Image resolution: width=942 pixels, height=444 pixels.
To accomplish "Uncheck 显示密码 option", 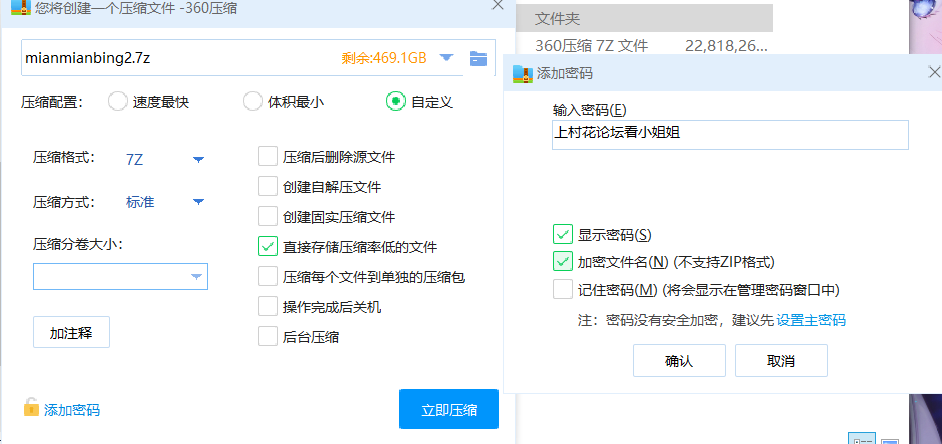I will tap(563, 234).
